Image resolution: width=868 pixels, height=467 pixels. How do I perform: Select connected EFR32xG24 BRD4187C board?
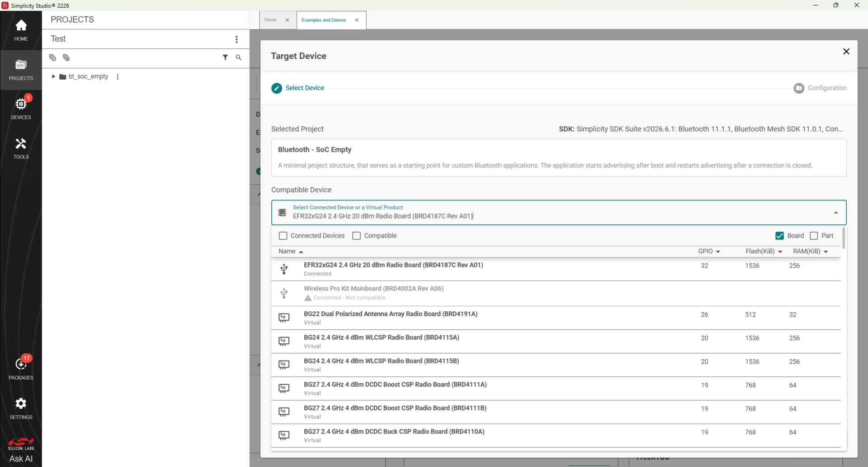tap(556, 269)
